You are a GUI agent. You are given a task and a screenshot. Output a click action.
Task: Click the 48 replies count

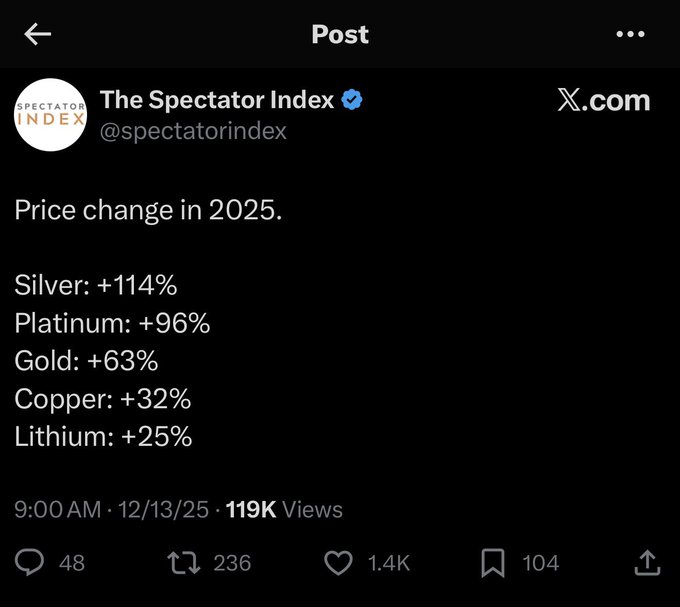72,563
